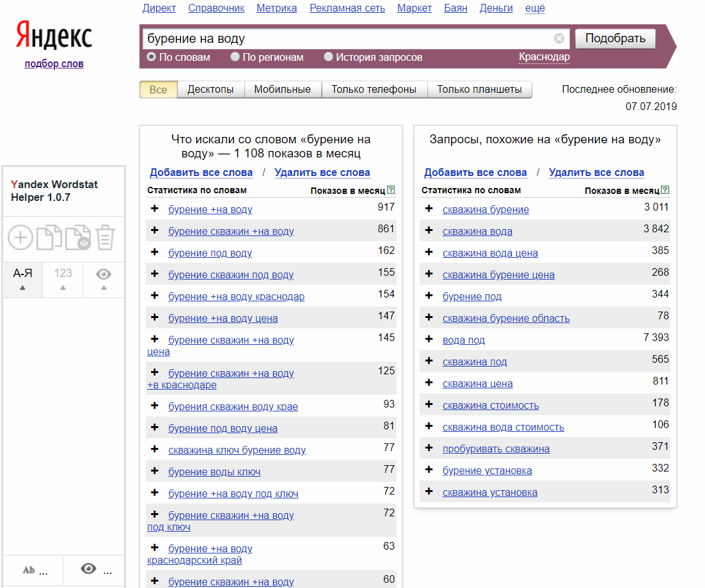Screen dimensions: 705x588
Task: Add скважина ключ бурение воду via plus
Action: click(x=155, y=449)
